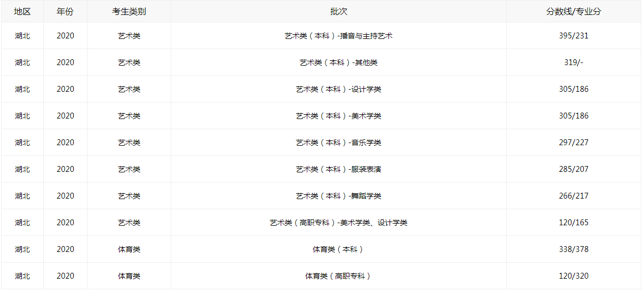
Task: Click the 395/231 score cell
Action: tap(574, 36)
